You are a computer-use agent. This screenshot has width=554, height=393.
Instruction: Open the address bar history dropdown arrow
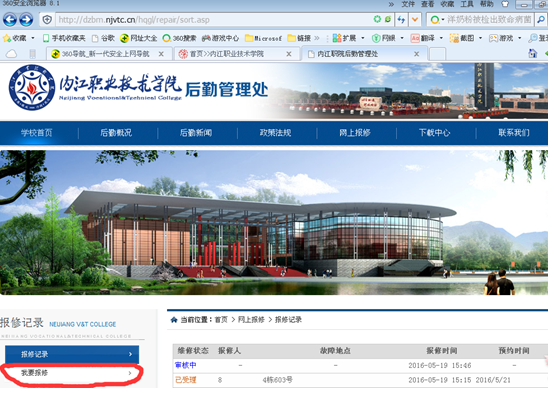click(x=415, y=19)
